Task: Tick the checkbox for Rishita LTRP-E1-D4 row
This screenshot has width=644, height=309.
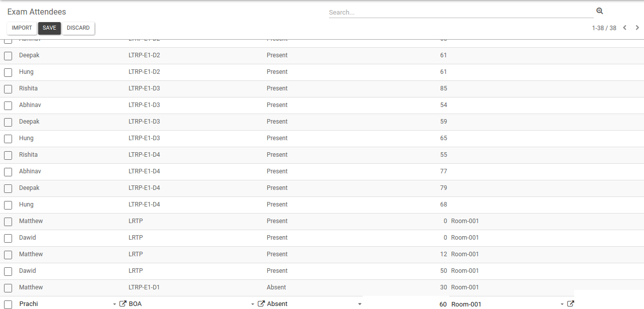Action: 8,155
